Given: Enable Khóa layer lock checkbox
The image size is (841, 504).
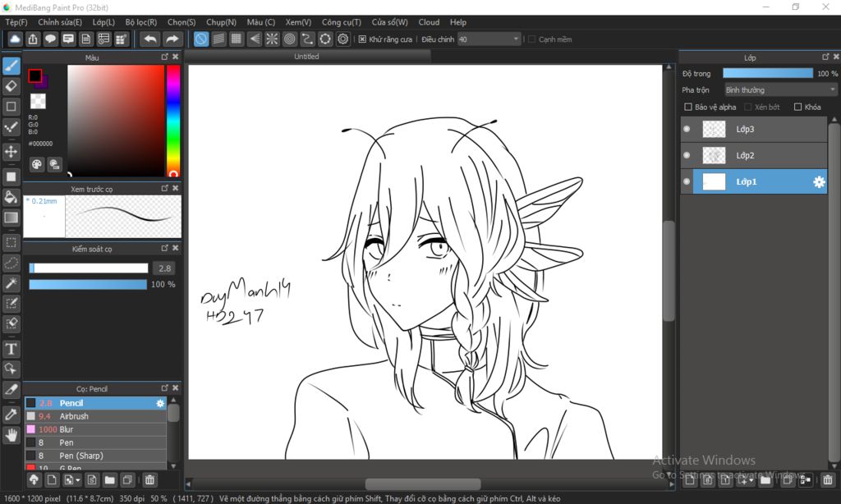Looking at the screenshot, I should [797, 107].
